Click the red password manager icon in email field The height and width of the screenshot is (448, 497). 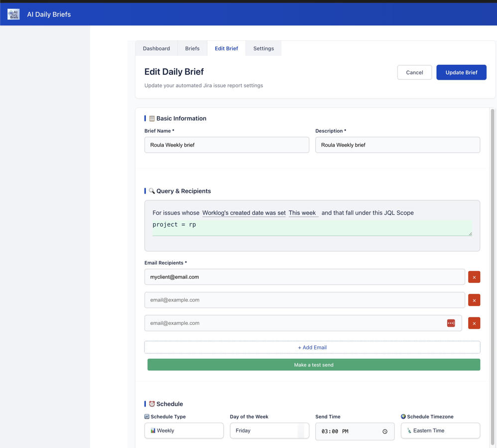pyautogui.click(x=451, y=323)
